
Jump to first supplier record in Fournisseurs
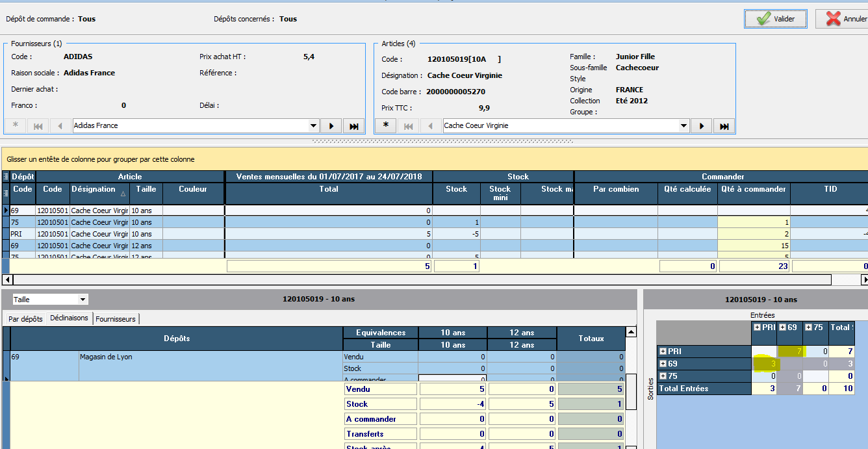(38, 126)
